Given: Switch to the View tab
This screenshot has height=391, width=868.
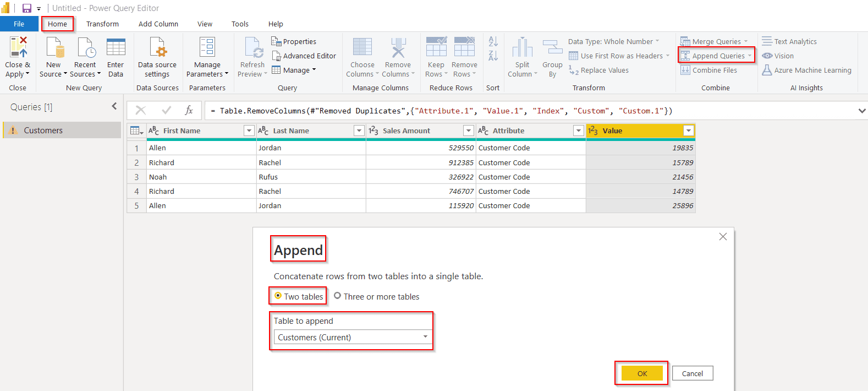Looking at the screenshot, I should [x=205, y=24].
